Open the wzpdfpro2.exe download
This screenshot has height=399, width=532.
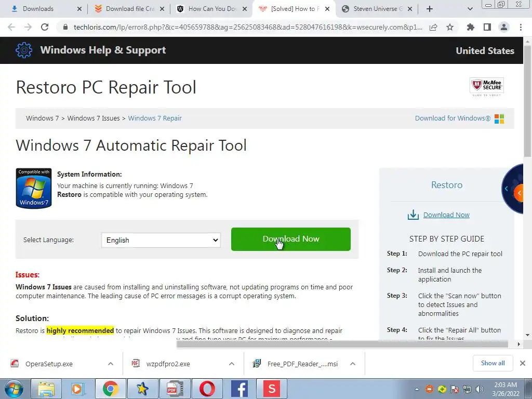tap(168, 364)
